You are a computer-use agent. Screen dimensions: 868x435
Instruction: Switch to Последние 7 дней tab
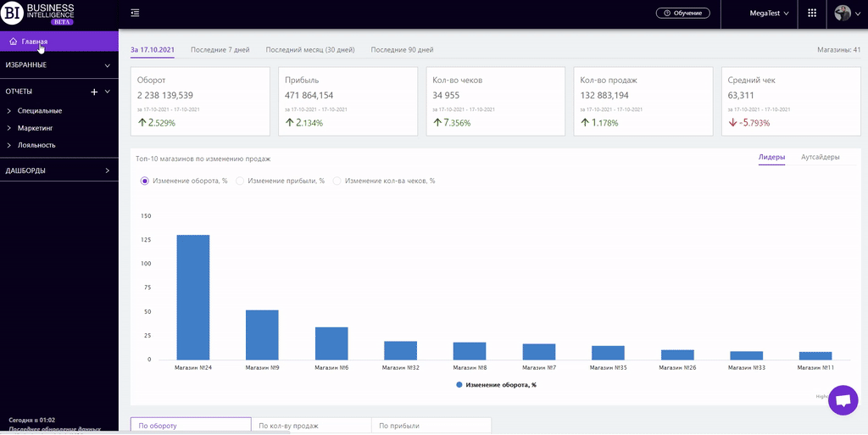220,50
